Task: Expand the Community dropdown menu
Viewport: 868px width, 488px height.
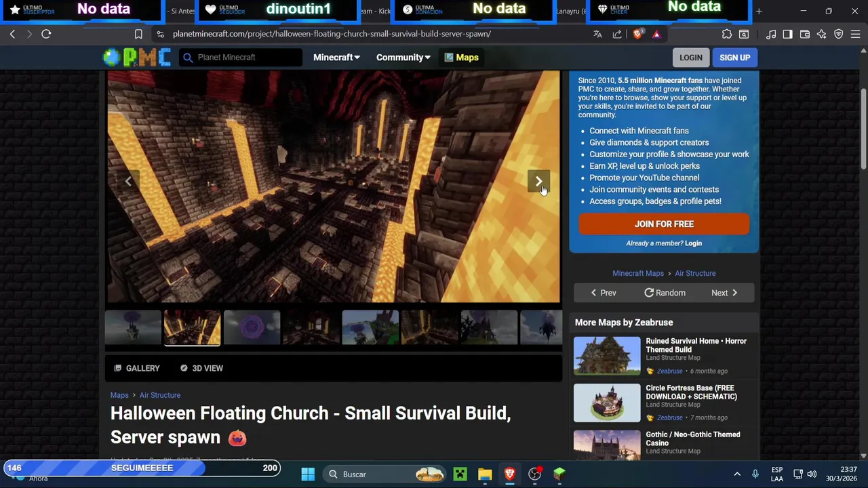Action: pyautogui.click(x=403, y=58)
